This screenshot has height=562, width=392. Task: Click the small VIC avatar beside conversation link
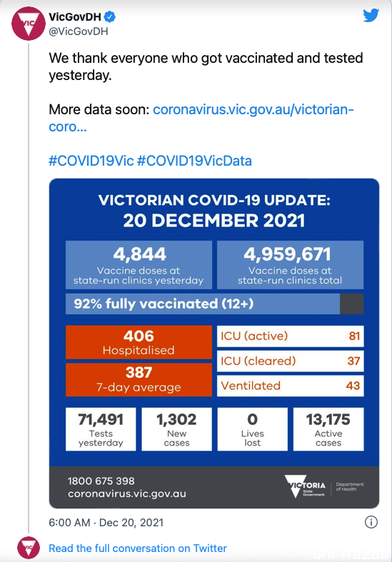[29, 548]
